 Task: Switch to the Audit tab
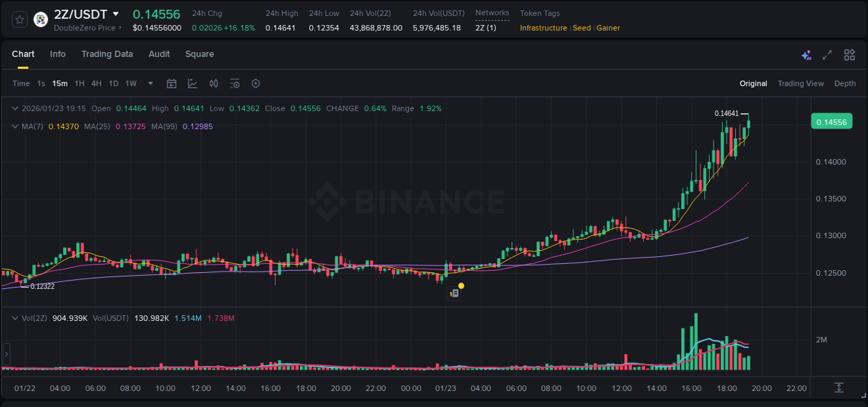tap(159, 54)
